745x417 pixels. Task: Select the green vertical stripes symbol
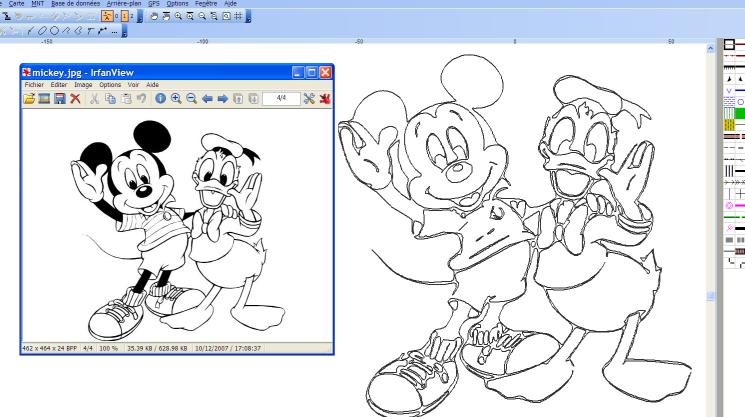pyautogui.click(x=729, y=114)
